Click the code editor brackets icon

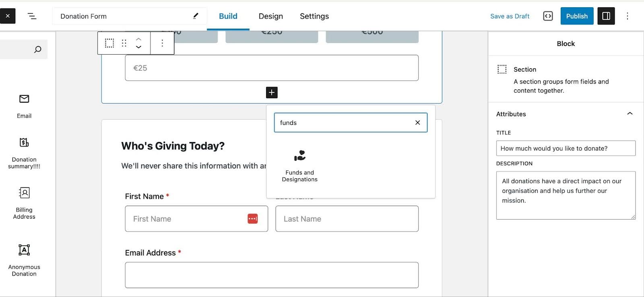click(x=548, y=16)
